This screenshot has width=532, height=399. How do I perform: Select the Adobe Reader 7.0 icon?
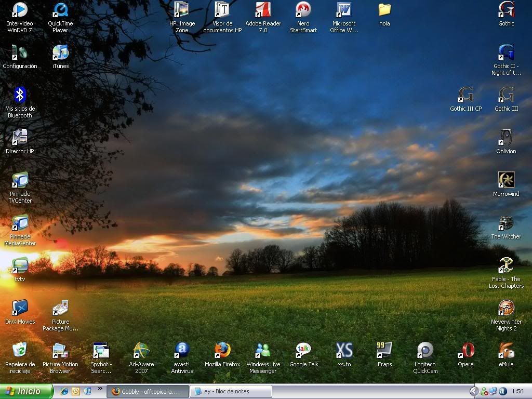263,10
